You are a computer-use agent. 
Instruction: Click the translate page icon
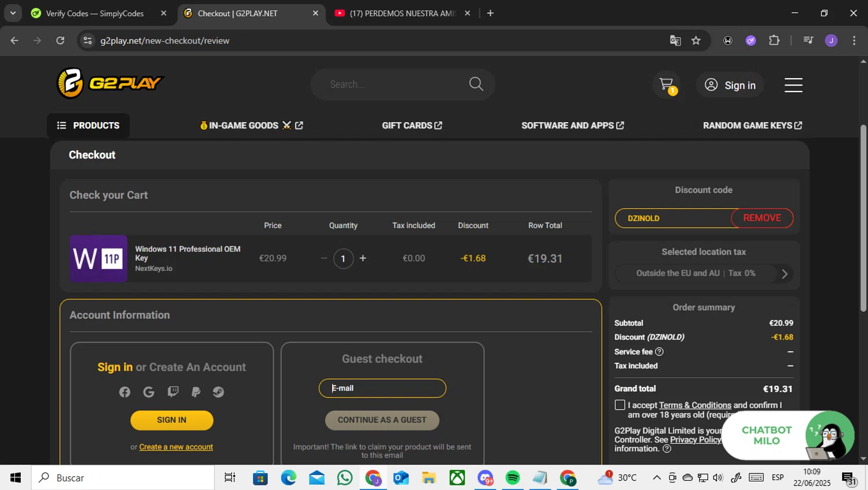pos(675,40)
